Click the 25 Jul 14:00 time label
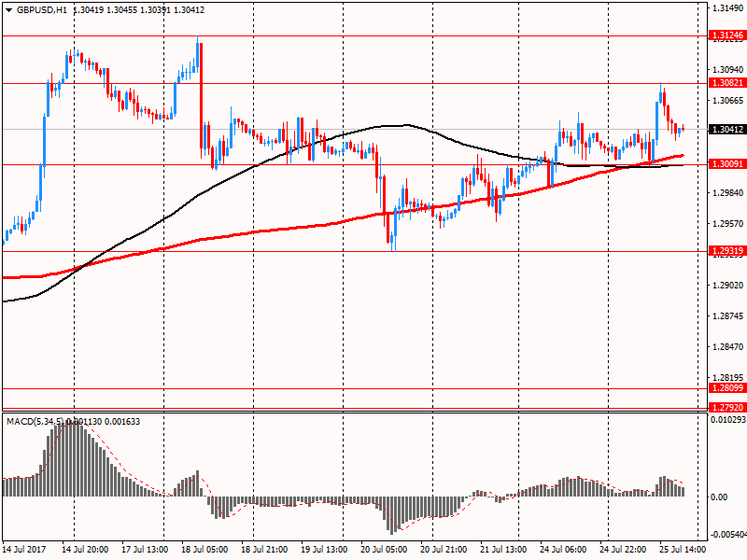Viewport: 747px width, 560px height. point(683,549)
